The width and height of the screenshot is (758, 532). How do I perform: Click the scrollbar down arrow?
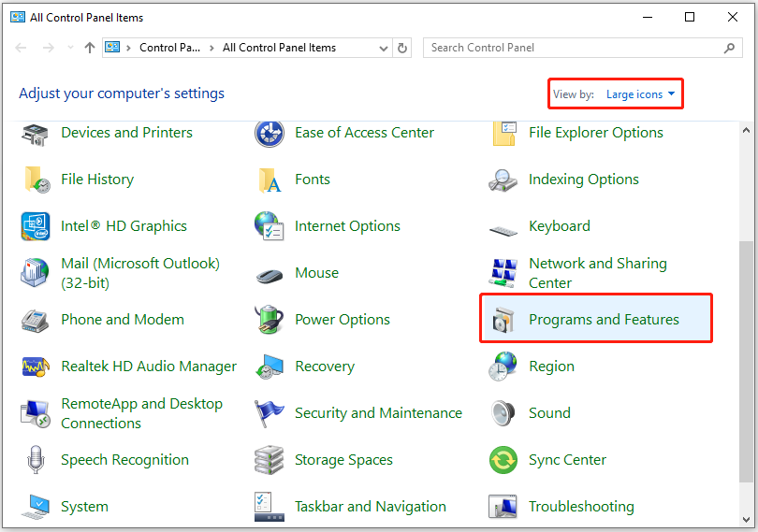746,520
